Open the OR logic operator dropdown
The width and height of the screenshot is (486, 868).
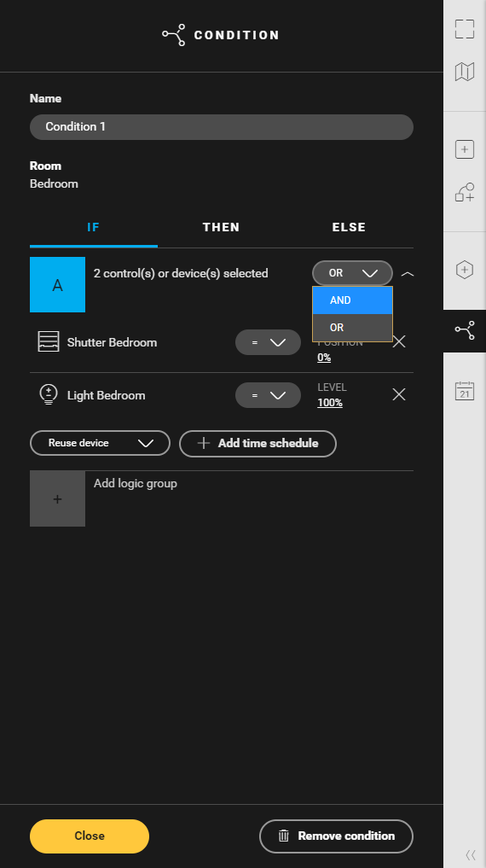tap(352, 273)
